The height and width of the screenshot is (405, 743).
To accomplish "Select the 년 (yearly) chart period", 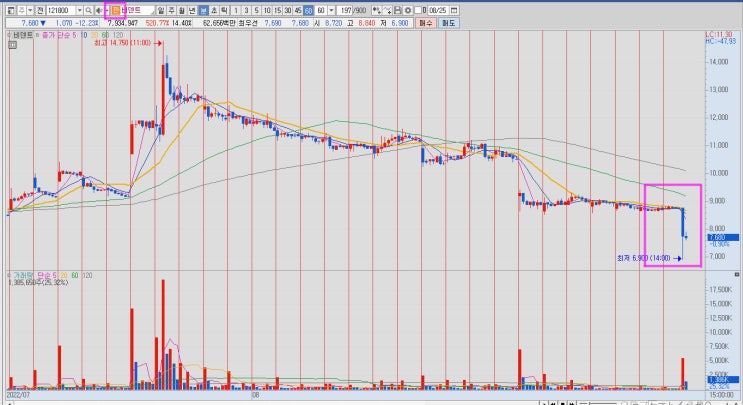I will click(192, 10).
